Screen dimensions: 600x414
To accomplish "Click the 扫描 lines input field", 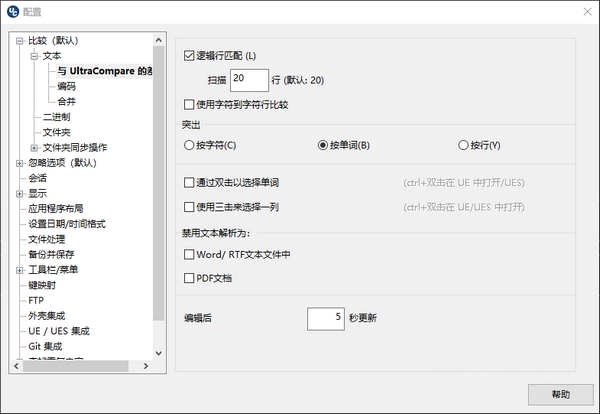I will tap(249, 80).
